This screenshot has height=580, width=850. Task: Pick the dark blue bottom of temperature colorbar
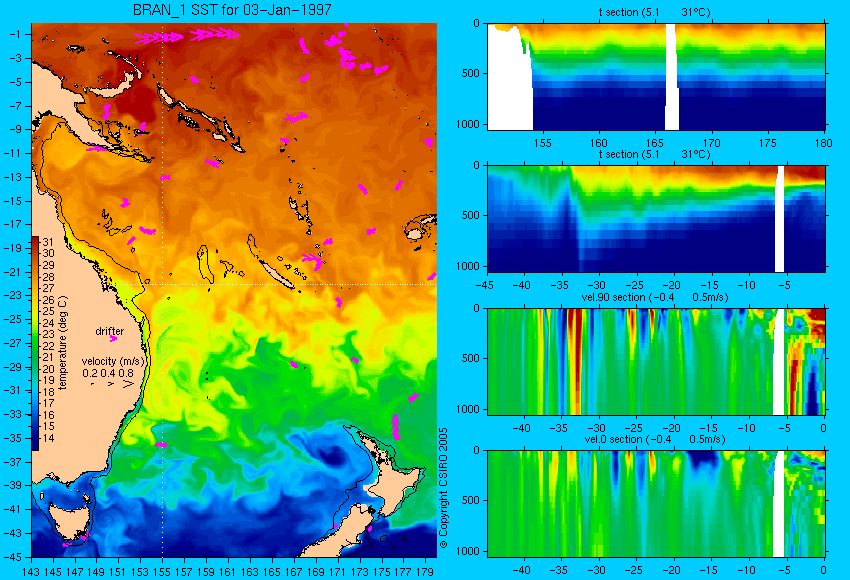35,442
